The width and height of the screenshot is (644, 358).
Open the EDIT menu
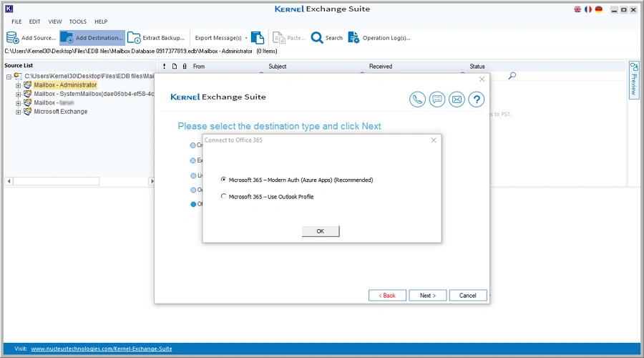pos(34,21)
